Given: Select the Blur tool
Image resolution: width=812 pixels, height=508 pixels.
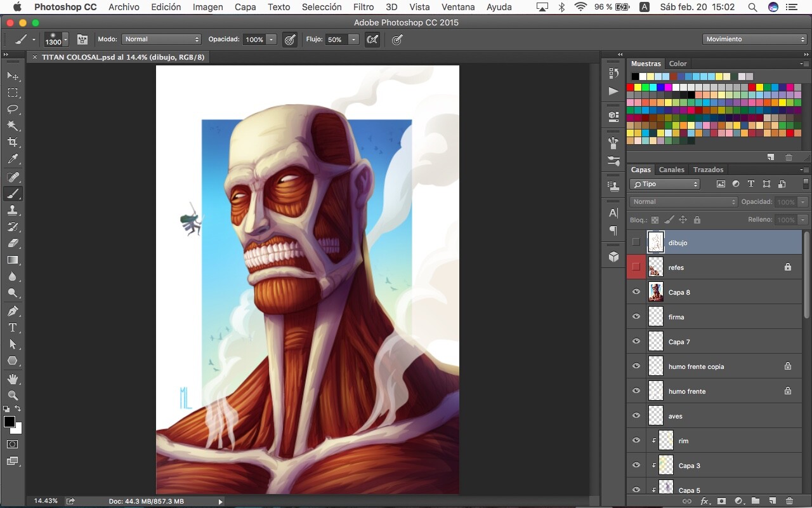Looking at the screenshot, I should click(x=13, y=276).
